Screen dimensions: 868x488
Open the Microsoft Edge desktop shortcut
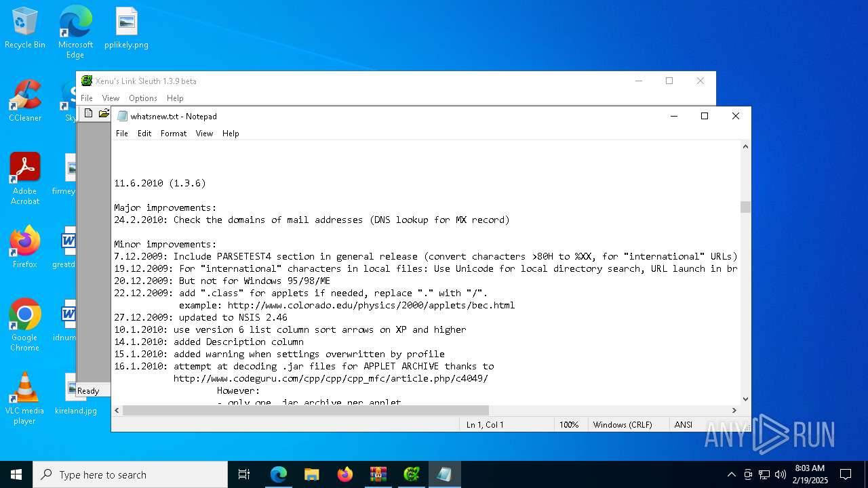point(75,32)
